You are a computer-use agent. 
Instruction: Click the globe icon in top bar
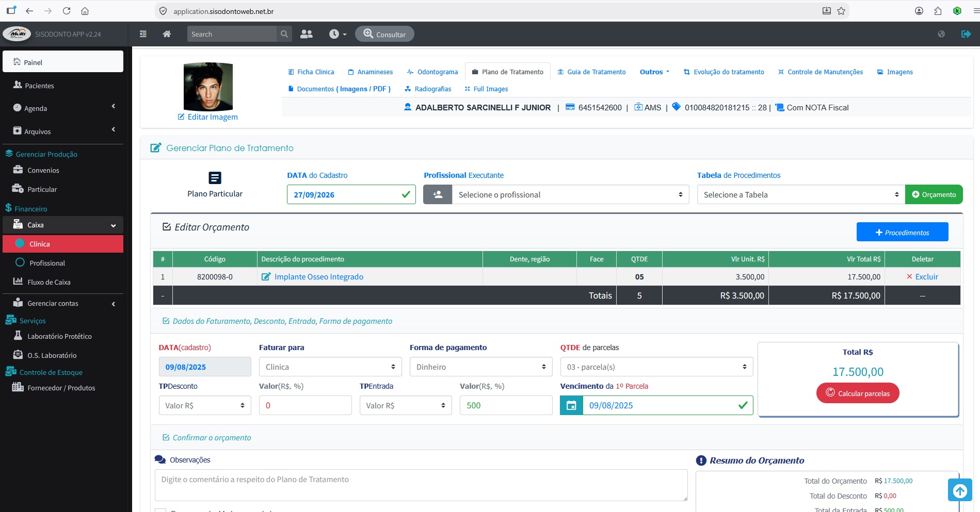tap(941, 34)
